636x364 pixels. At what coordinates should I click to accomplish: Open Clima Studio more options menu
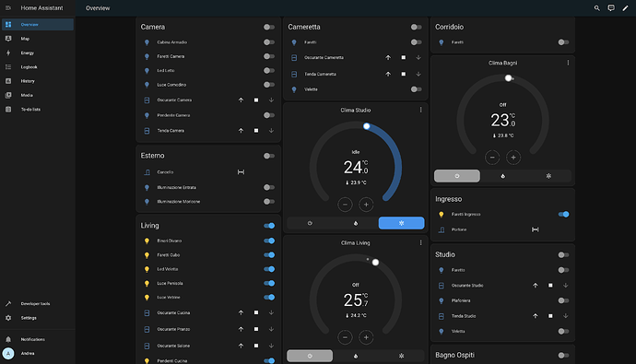420,110
